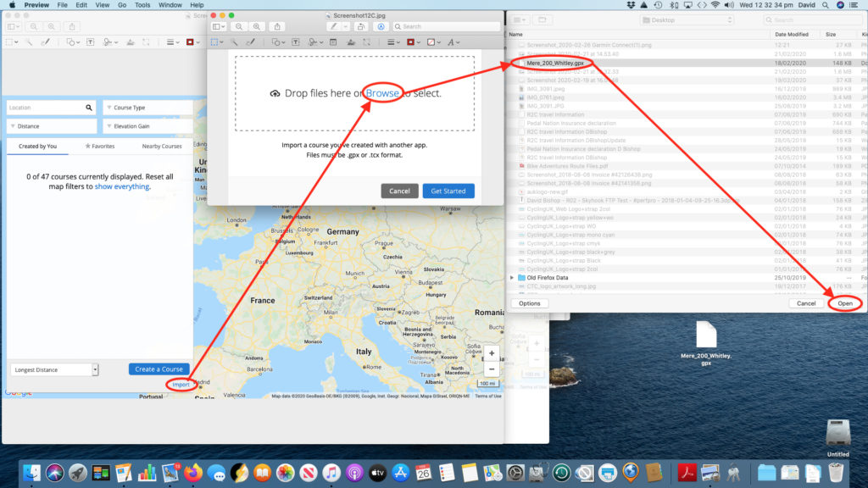Open the Course Type filter dropdown
Image resolution: width=868 pixels, height=488 pixels.
click(x=147, y=108)
